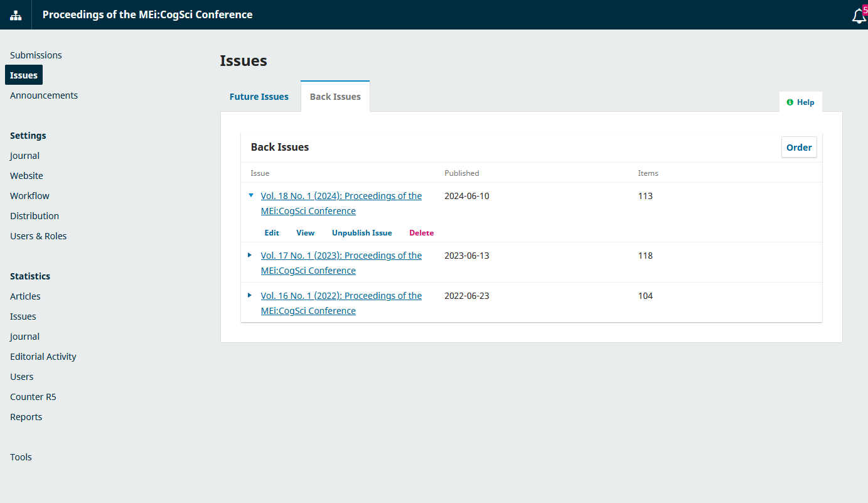Screen dimensions: 868x503
Task: Open Editorial Activity statistics
Action: [43, 357]
